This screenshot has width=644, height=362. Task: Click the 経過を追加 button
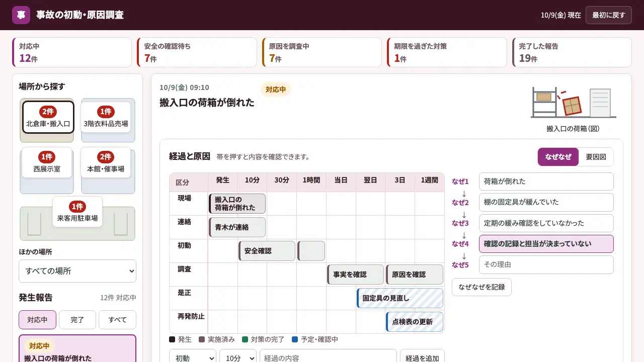point(422,358)
